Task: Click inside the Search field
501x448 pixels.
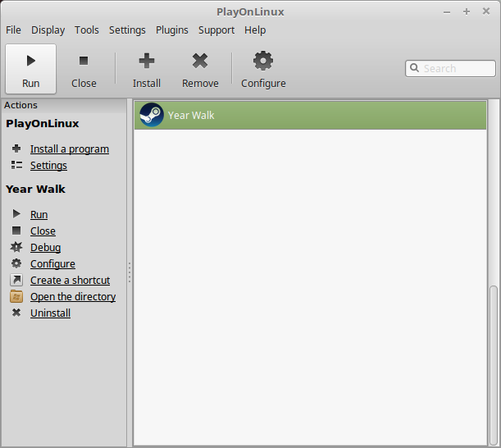Action: (x=450, y=68)
